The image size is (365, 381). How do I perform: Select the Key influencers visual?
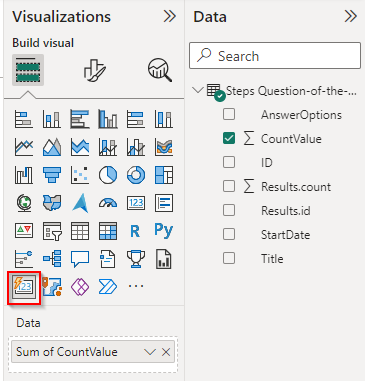[24, 259]
